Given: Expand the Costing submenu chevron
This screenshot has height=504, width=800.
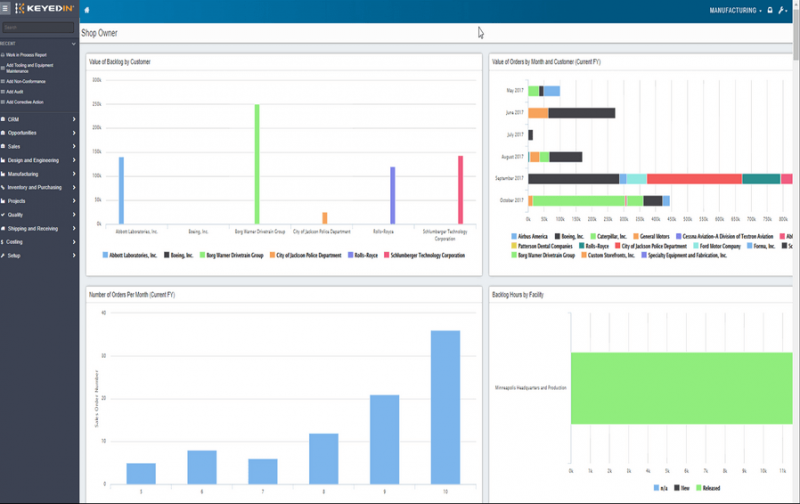Looking at the screenshot, I should 74,242.
